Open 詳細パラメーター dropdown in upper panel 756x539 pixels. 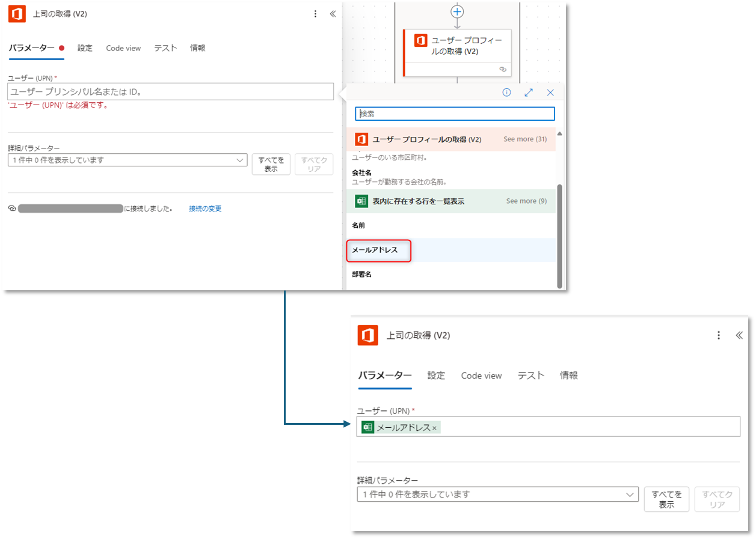(128, 160)
